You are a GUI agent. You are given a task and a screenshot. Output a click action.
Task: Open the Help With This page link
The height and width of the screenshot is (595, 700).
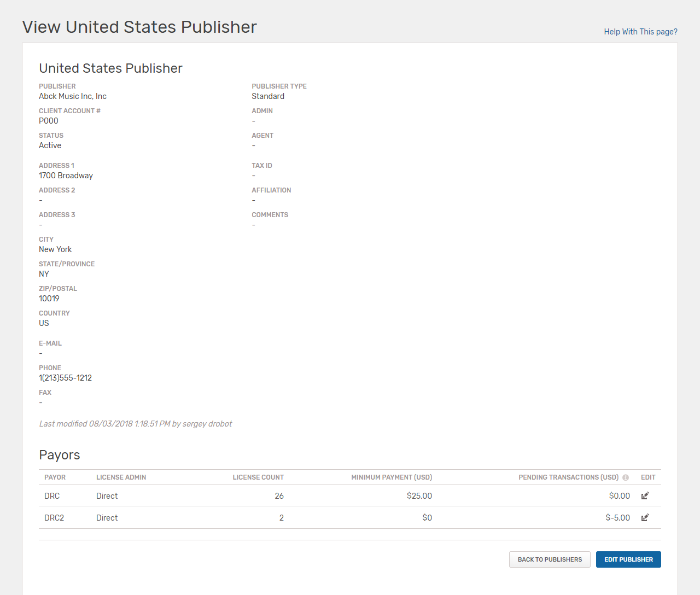pyautogui.click(x=640, y=32)
